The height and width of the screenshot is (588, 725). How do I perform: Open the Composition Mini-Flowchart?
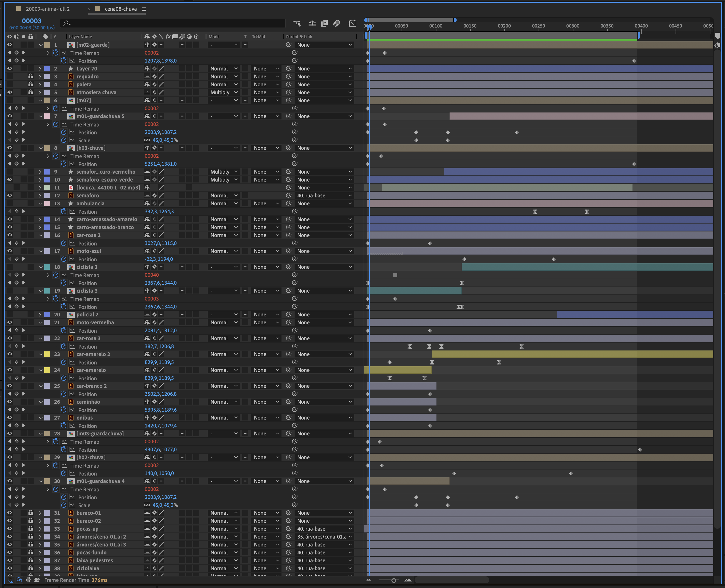pyautogui.click(x=296, y=23)
